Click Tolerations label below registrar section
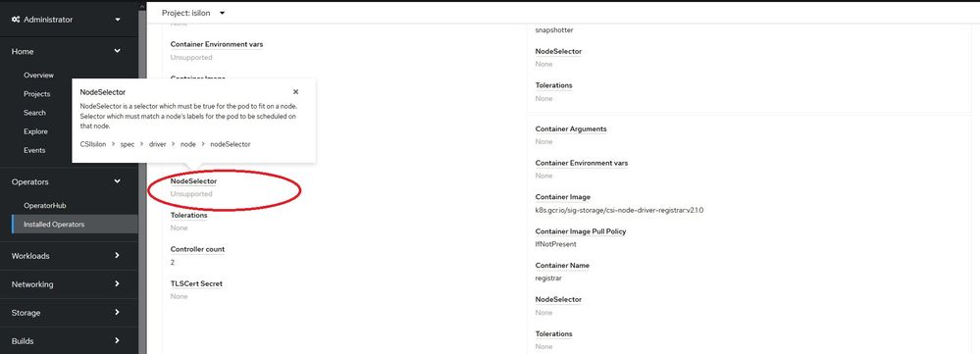 pos(553,333)
